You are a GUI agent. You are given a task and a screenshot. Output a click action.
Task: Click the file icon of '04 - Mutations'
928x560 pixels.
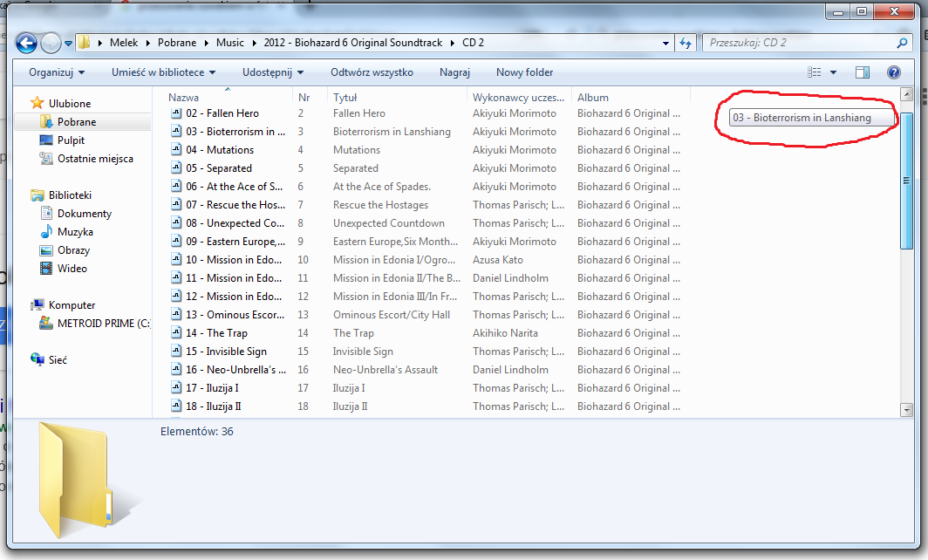pos(176,150)
